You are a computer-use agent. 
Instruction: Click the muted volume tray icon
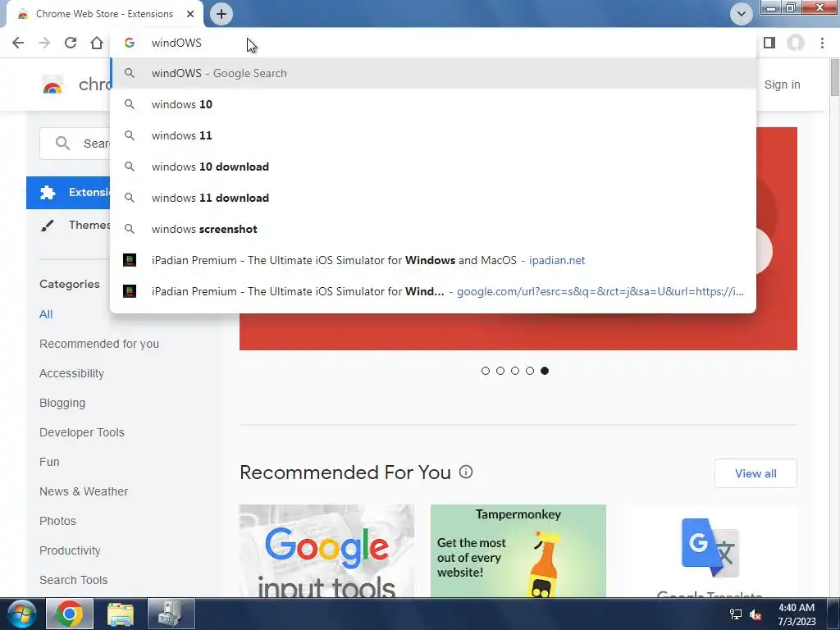pos(756,614)
